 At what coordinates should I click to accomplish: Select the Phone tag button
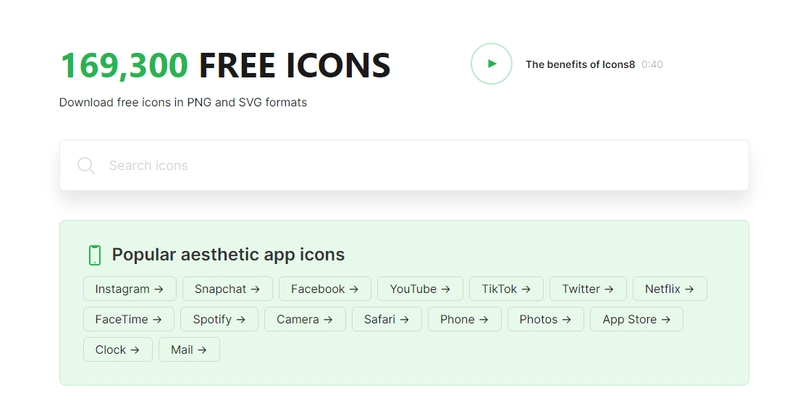pyautogui.click(x=465, y=320)
